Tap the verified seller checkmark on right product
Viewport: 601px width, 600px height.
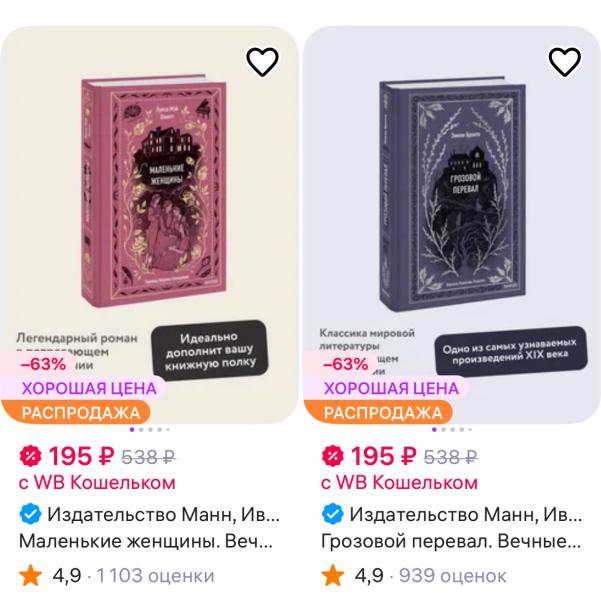[x=333, y=514]
